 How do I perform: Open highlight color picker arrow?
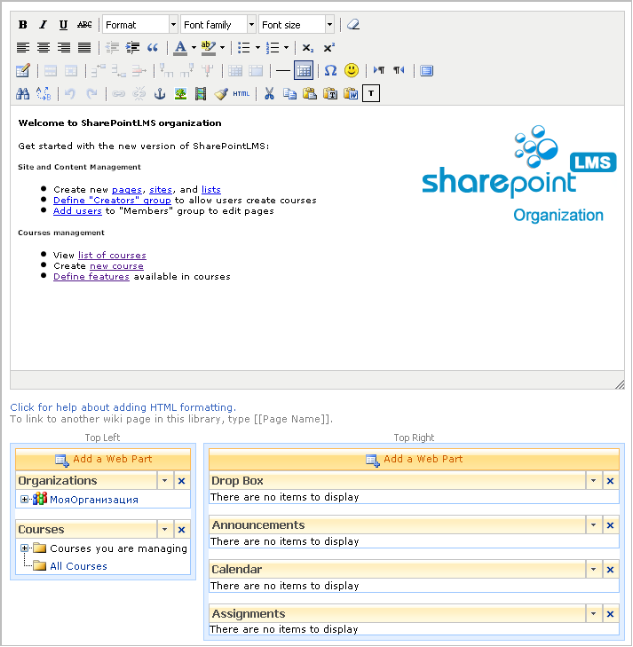pyautogui.click(x=222, y=48)
